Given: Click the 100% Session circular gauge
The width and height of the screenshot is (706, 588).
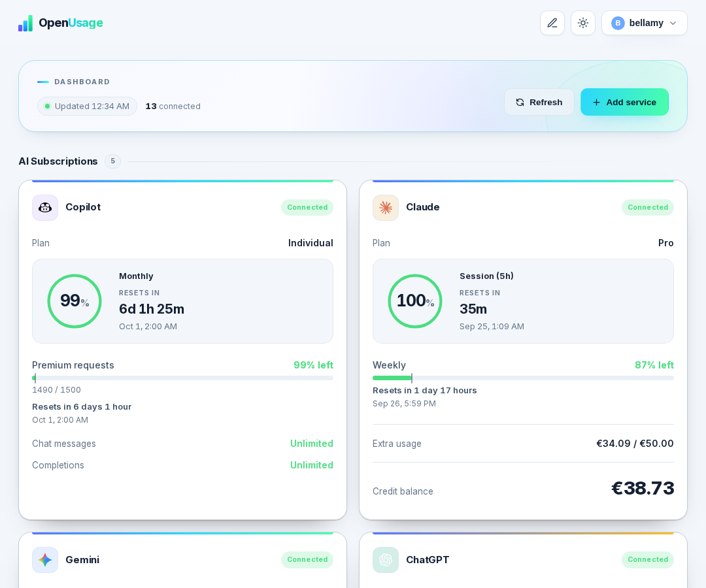Looking at the screenshot, I should pos(415,301).
